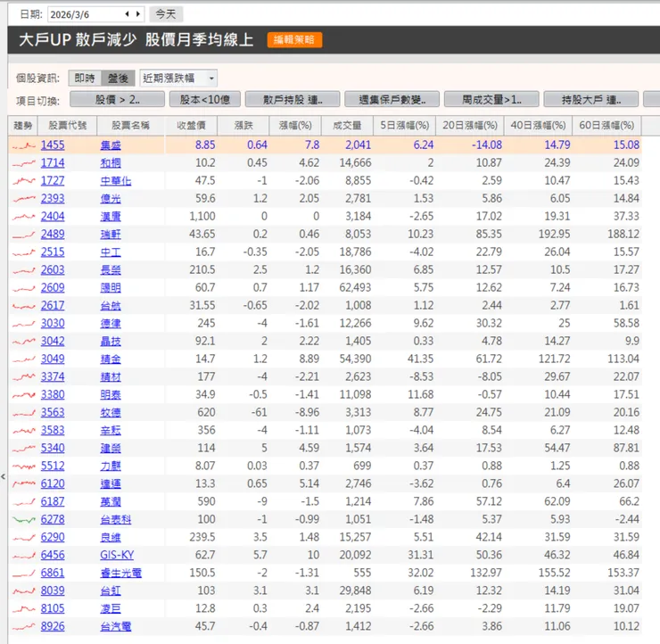Open trend sparkline for stock 8926
Image resolution: width=660 pixels, height=644 pixels.
point(24,627)
